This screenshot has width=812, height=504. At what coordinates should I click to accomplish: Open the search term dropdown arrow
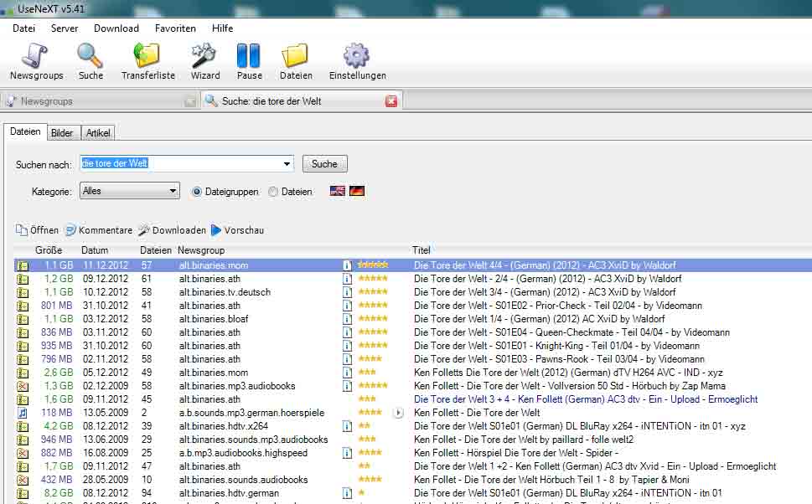[287, 164]
